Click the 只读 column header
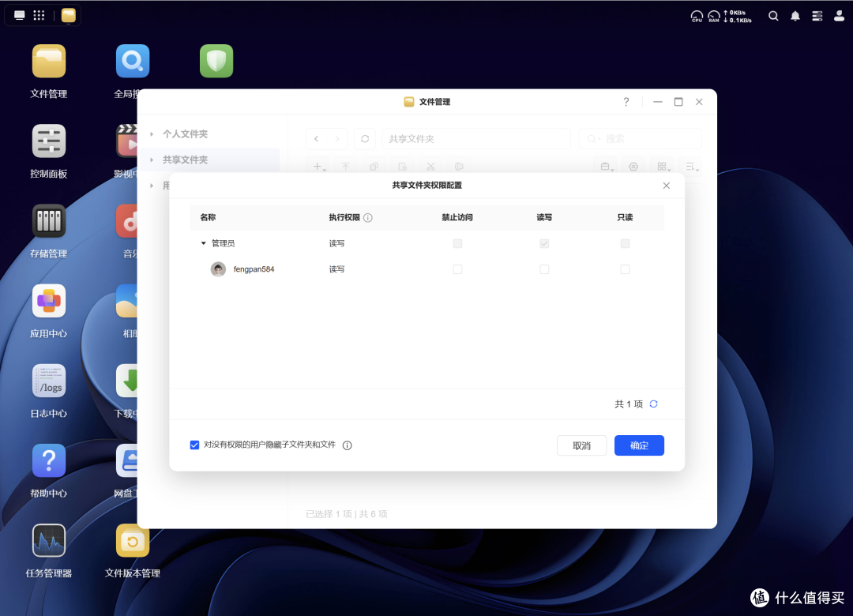The image size is (853, 616). pyautogui.click(x=625, y=218)
